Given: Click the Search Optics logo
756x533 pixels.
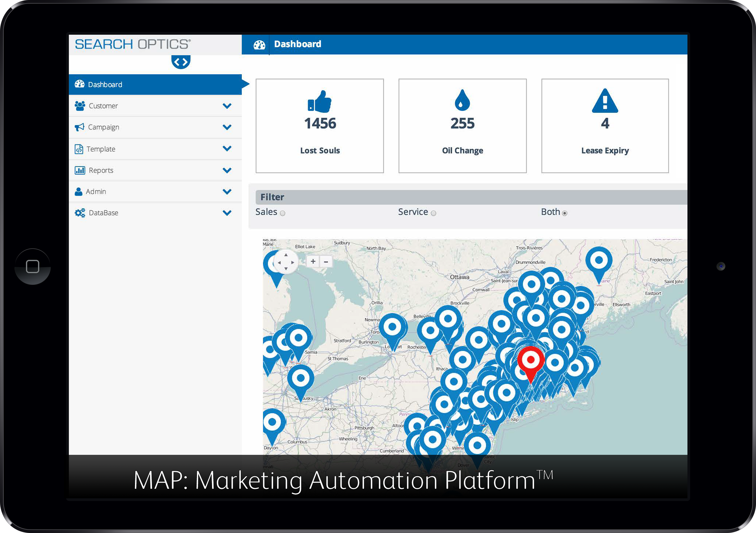Looking at the screenshot, I should pos(133,44).
